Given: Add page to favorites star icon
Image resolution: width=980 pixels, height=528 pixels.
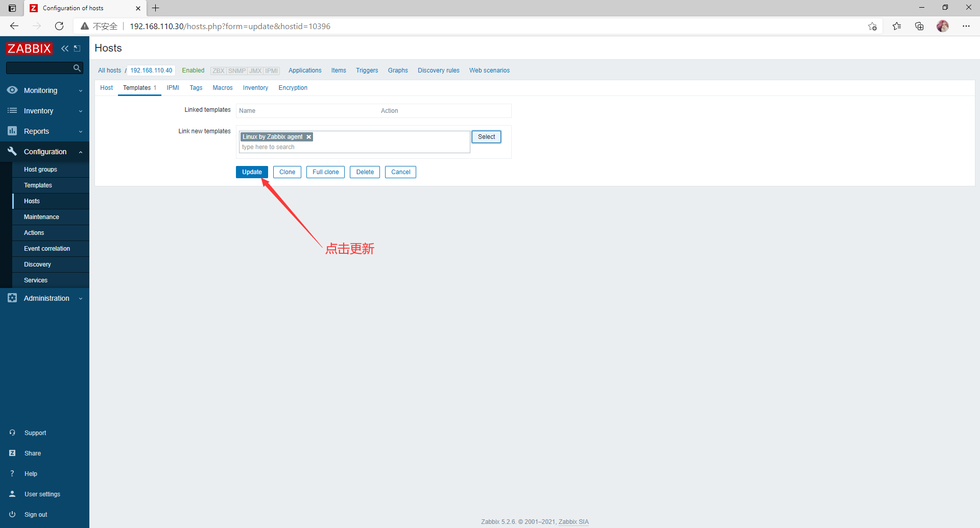Looking at the screenshot, I should coord(872,26).
